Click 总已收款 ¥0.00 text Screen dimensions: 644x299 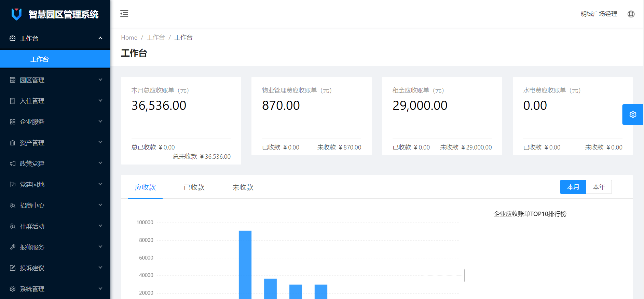click(153, 147)
